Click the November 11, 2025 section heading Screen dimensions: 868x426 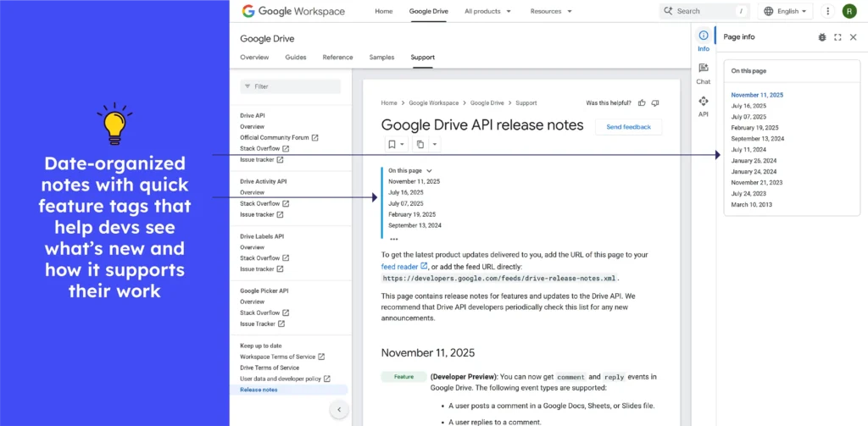coord(428,353)
